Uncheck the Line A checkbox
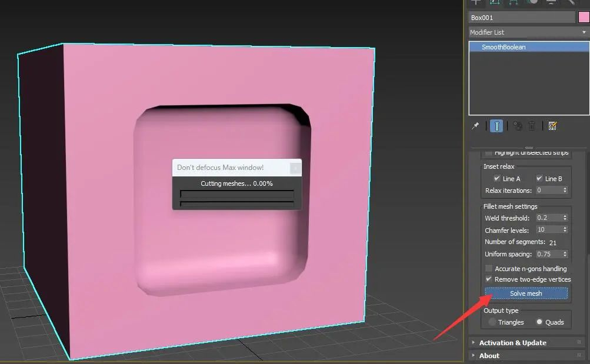The image size is (590, 364). [497, 178]
